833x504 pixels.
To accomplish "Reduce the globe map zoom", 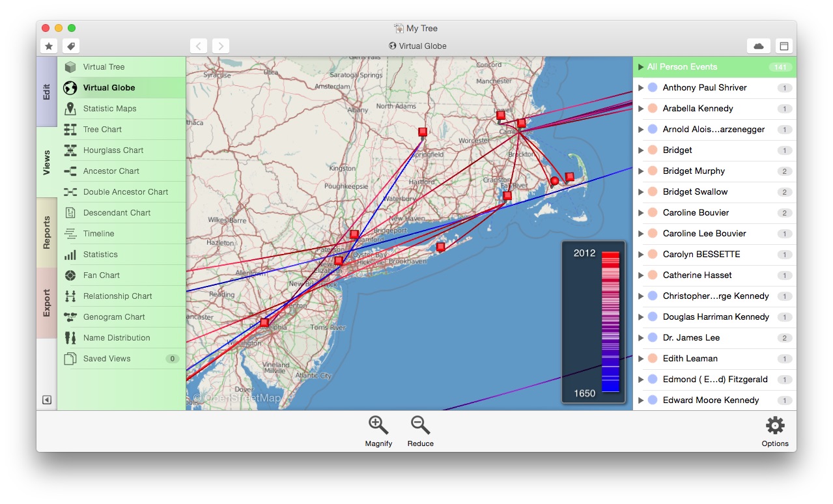I will [420, 431].
